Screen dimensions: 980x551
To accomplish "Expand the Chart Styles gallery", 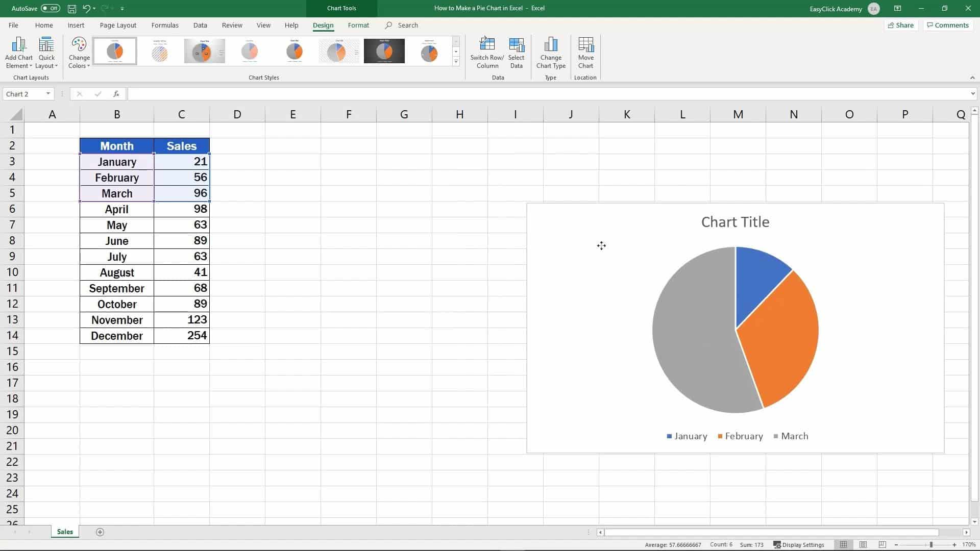I will pyautogui.click(x=456, y=61).
